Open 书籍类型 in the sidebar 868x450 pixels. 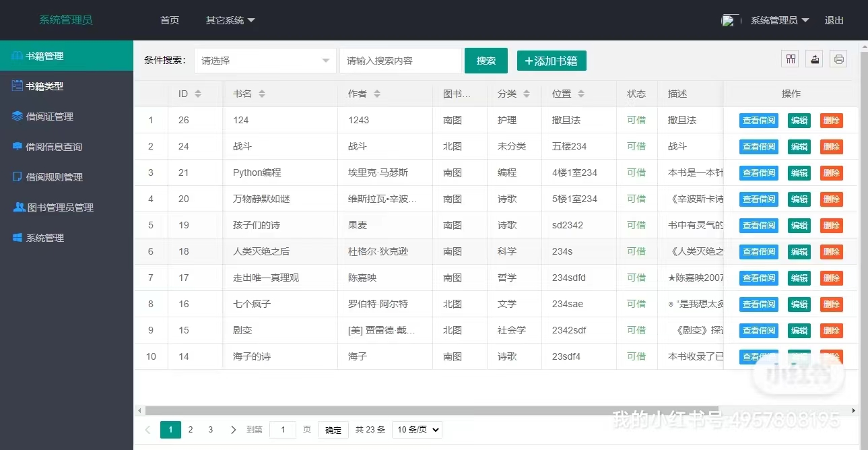click(x=44, y=86)
